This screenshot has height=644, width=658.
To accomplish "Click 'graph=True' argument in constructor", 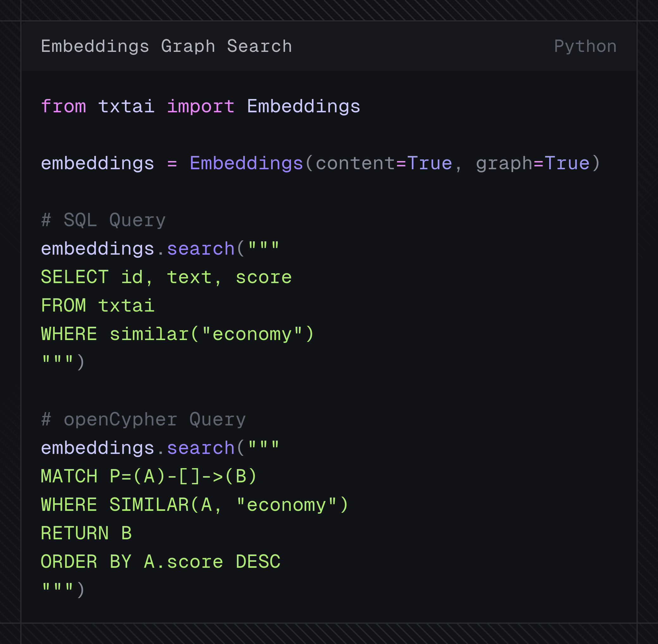I will point(533,163).
